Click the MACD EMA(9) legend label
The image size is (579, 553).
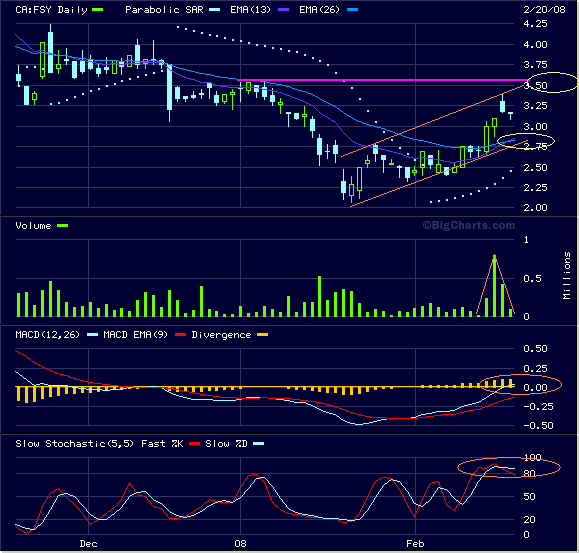[136, 335]
